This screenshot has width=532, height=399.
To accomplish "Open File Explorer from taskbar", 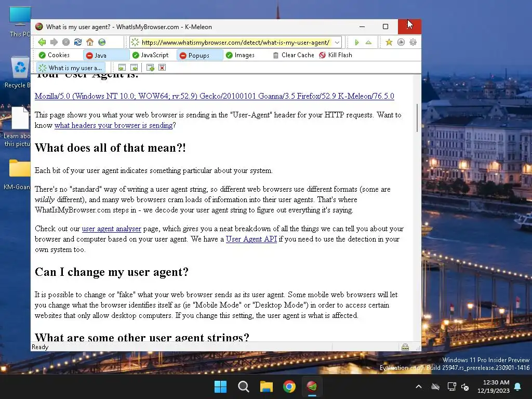I will [x=267, y=387].
